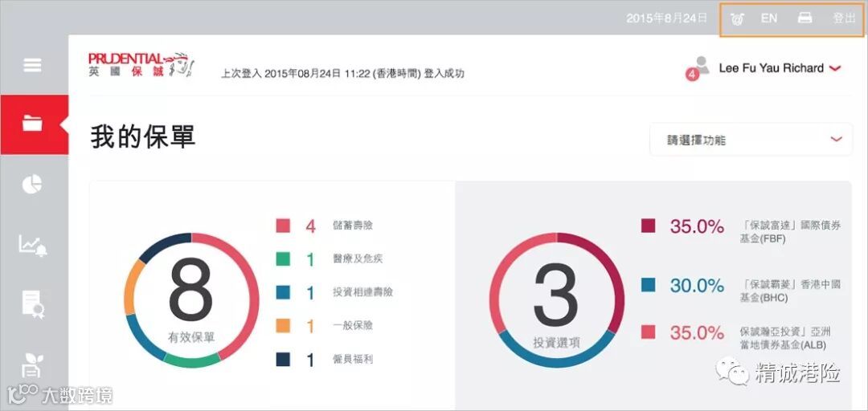Open 「保誠富達」國際債券基金(FBF) fund name
The width and height of the screenshot is (868, 411).
click(x=791, y=232)
